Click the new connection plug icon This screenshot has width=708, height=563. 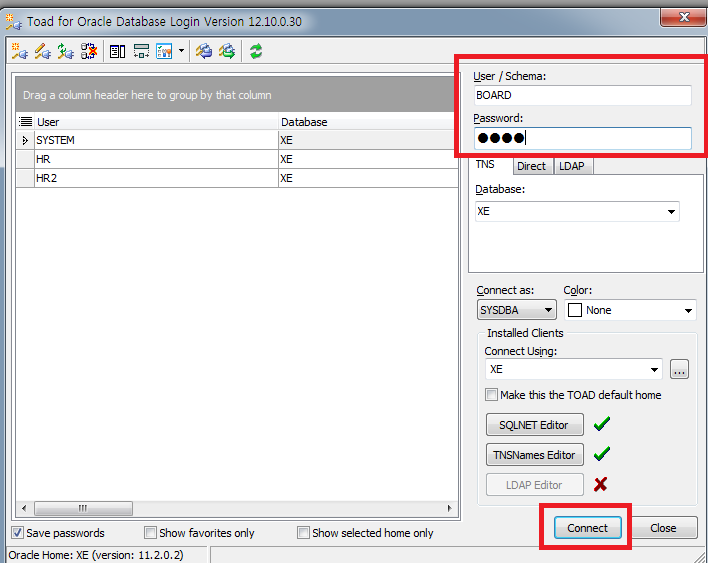17,51
